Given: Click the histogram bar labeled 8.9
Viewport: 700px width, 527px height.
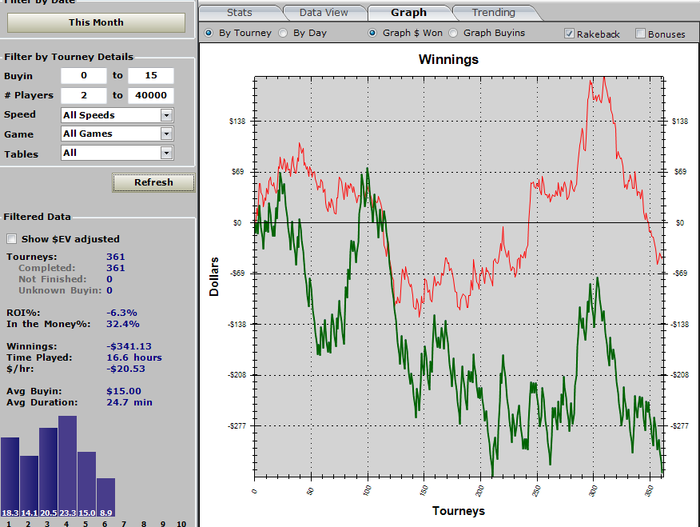Looking at the screenshot, I should click(x=106, y=498).
